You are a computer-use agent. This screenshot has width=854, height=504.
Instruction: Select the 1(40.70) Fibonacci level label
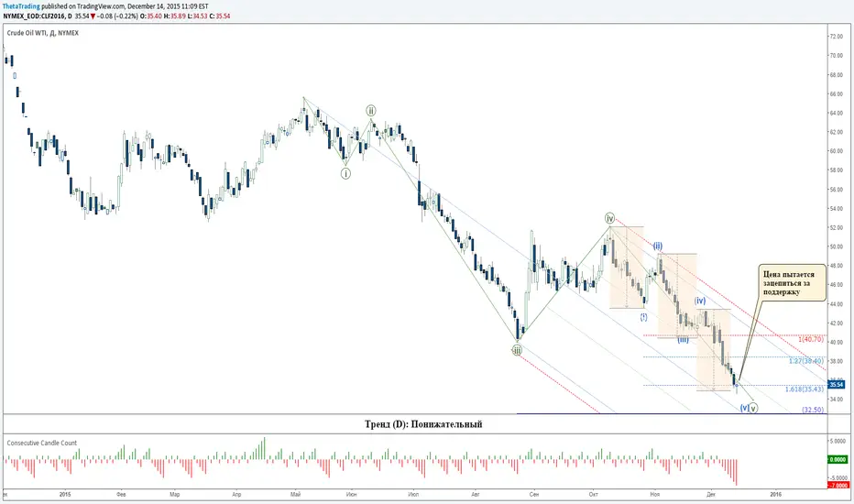tap(810, 339)
